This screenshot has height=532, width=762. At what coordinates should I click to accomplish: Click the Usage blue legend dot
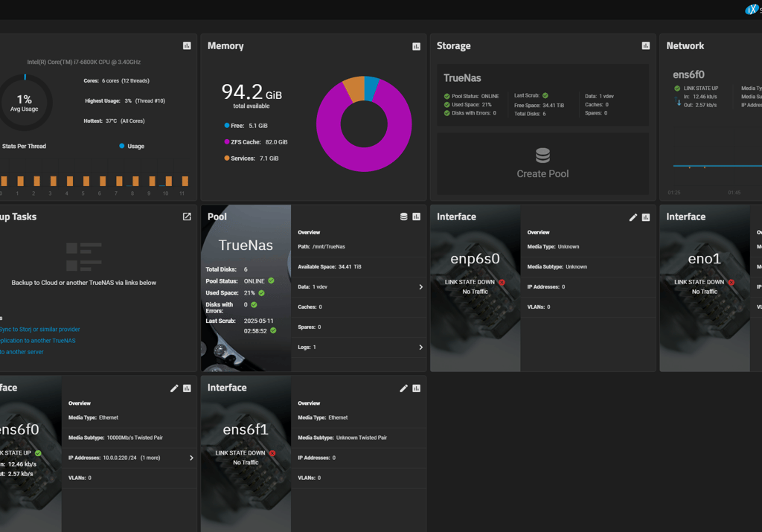coord(122,146)
